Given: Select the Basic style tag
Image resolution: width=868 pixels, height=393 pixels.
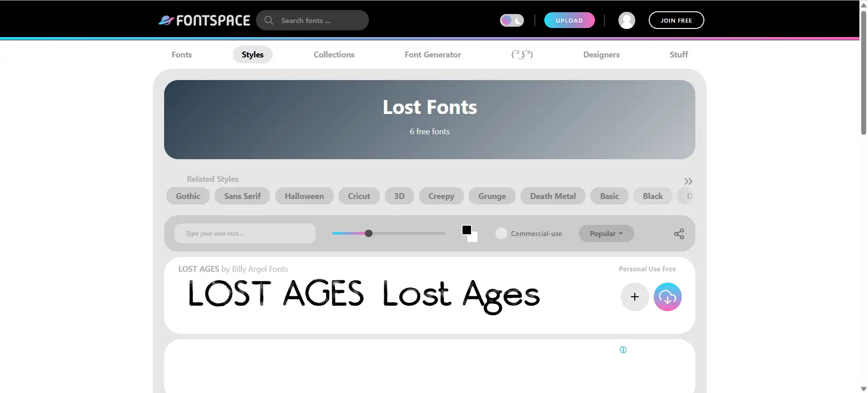Looking at the screenshot, I should 609,196.
